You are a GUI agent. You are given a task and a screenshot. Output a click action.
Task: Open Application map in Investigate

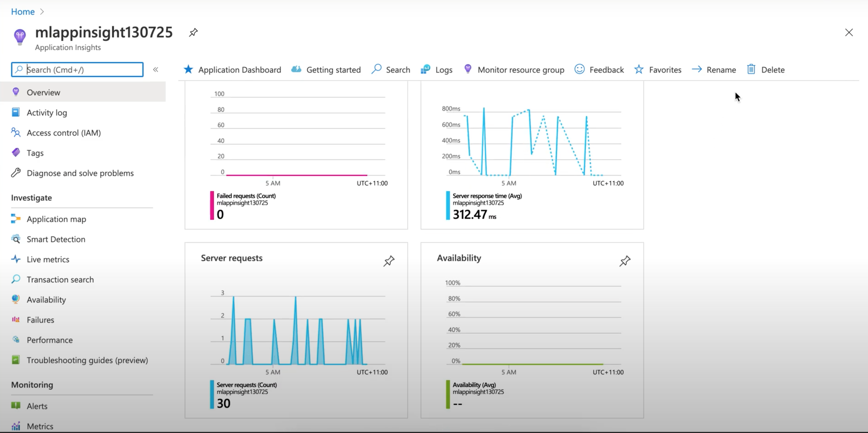click(x=56, y=219)
